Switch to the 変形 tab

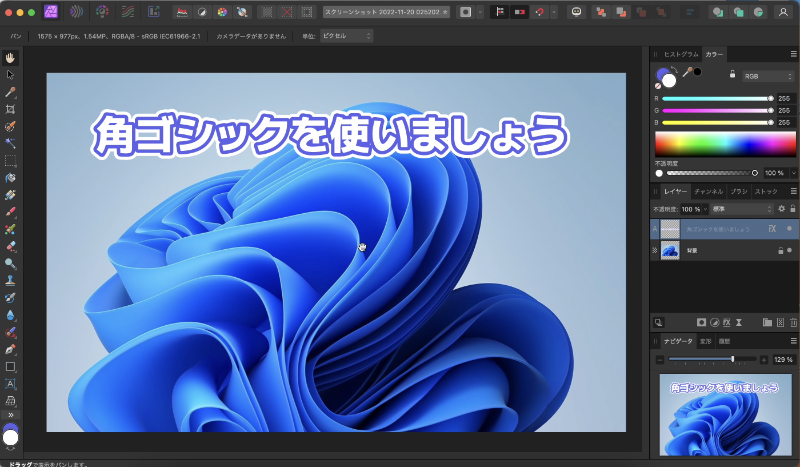click(705, 341)
